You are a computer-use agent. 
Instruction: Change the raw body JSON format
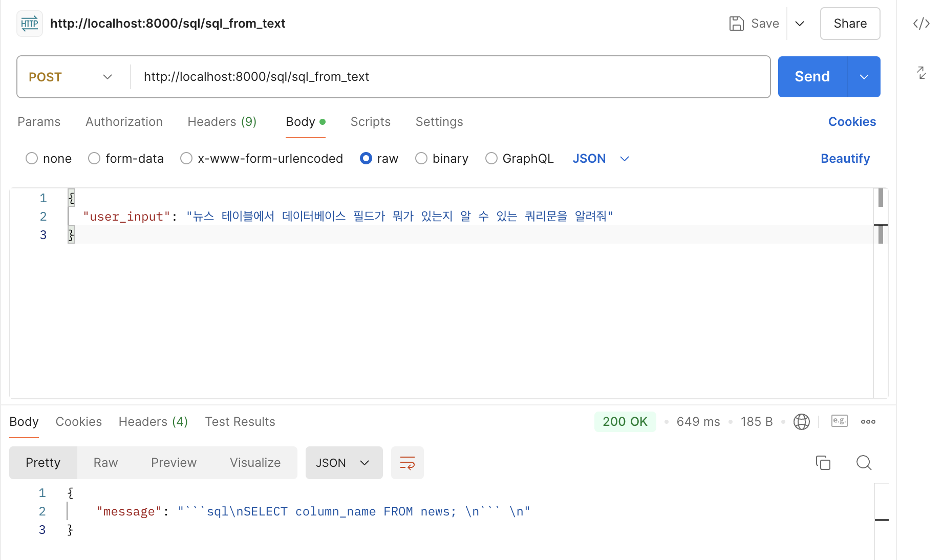601,159
